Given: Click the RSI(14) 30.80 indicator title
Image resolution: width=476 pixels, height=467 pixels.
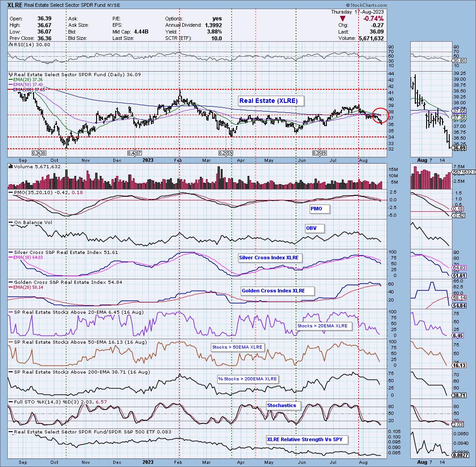Looking at the screenshot, I should pyautogui.click(x=29, y=44).
